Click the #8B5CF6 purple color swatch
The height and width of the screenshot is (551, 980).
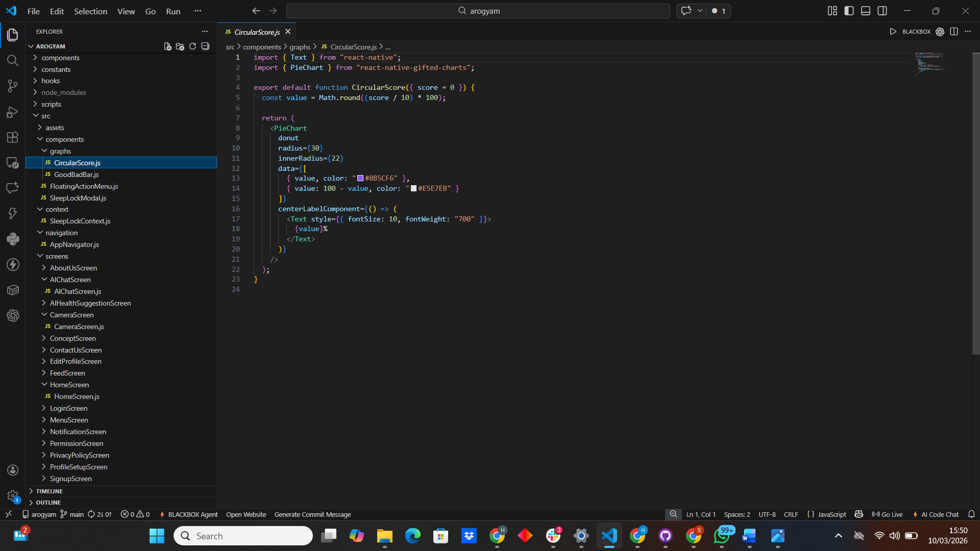(x=360, y=178)
